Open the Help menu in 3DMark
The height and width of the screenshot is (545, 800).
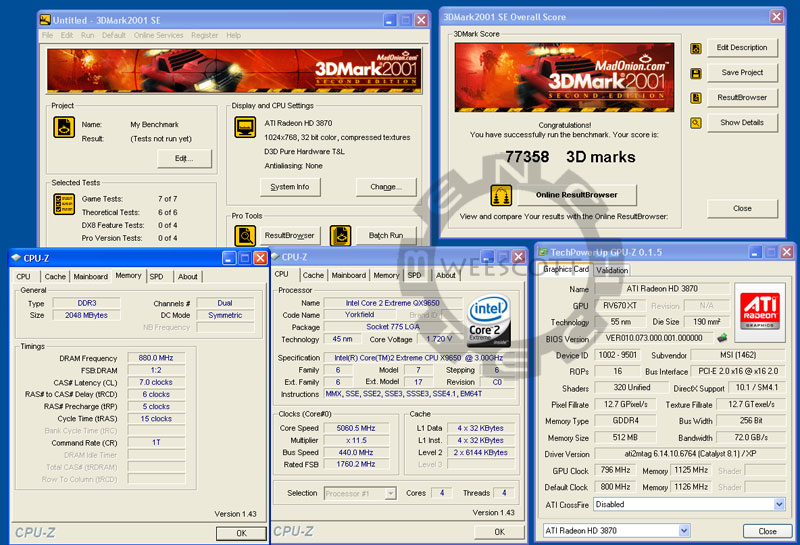[x=234, y=35]
